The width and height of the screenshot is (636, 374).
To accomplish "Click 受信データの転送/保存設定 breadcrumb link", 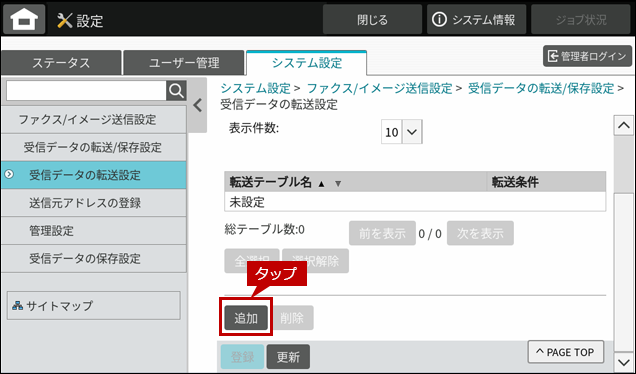I will (541, 88).
